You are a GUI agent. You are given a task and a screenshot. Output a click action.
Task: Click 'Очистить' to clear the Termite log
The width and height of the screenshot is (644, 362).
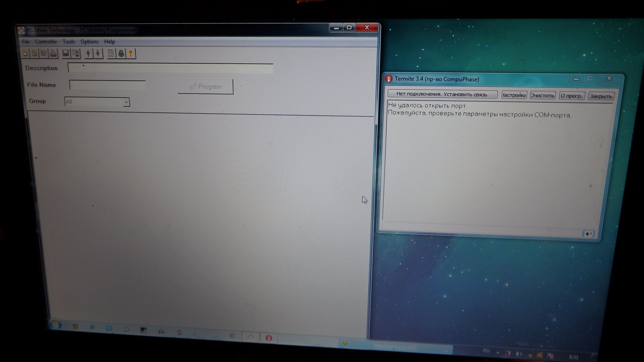(543, 96)
